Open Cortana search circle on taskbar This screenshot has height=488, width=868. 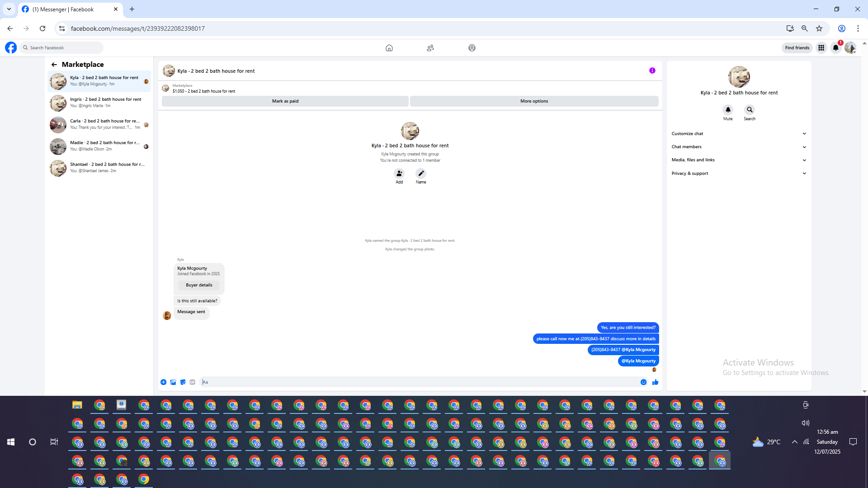(x=33, y=442)
